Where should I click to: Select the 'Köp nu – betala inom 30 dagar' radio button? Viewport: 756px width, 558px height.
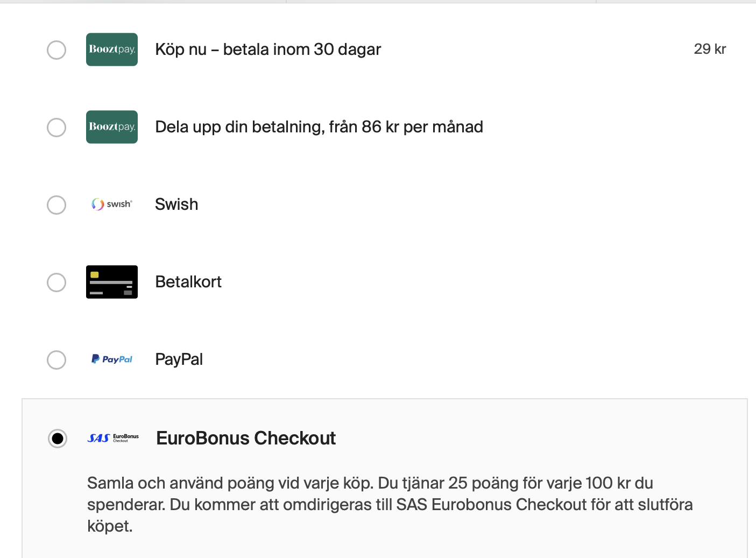point(56,50)
